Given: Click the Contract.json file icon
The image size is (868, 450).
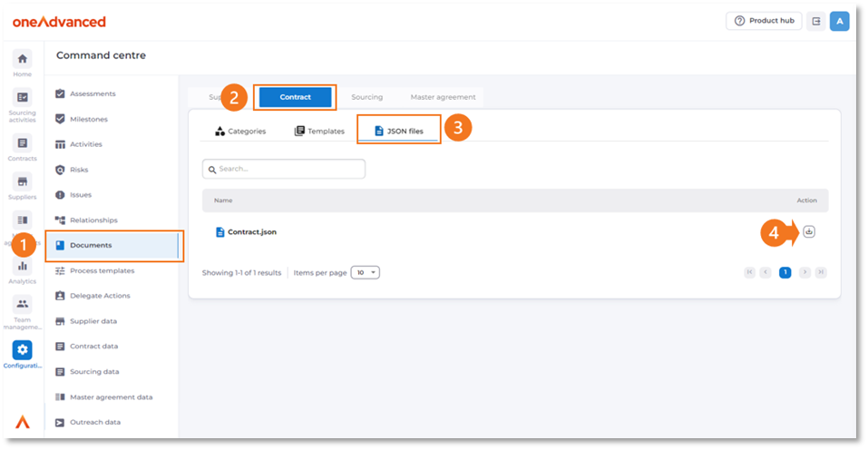Looking at the screenshot, I should coord(219,232).
